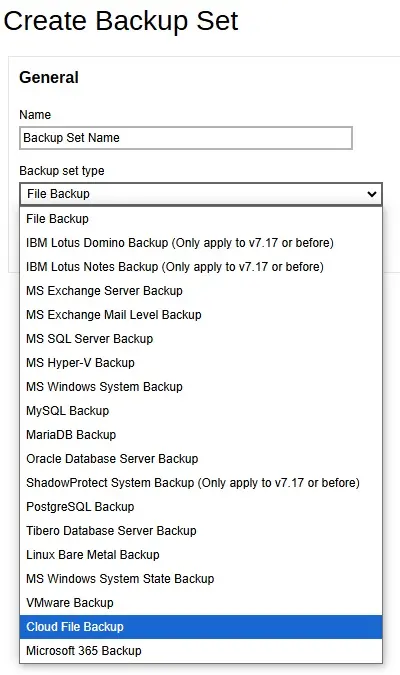Select Oracle Database Server Backup
This screenshot has height=675, width=400.
201,459
